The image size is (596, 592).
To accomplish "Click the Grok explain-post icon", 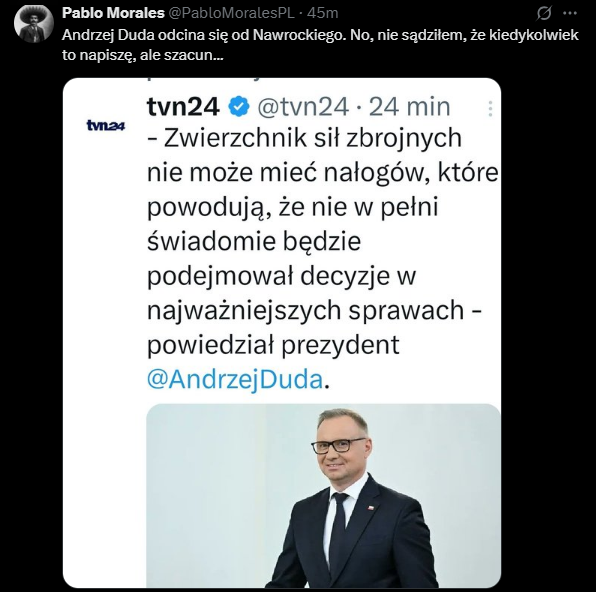I will click(544, 14).
